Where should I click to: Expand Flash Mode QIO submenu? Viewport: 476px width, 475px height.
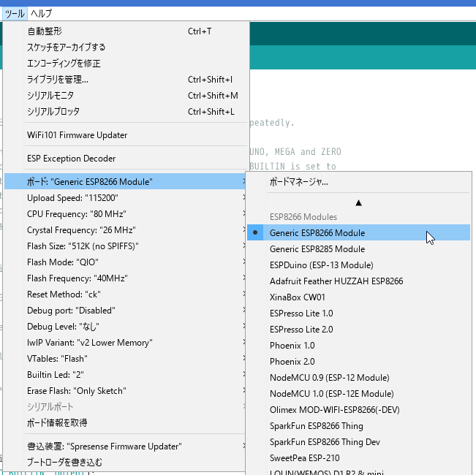point(125,262)
